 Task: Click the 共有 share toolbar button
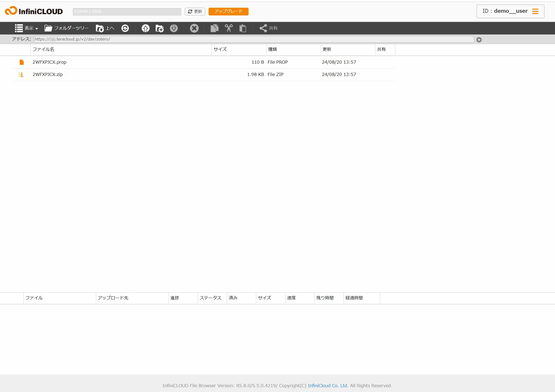tap(269, 28)
